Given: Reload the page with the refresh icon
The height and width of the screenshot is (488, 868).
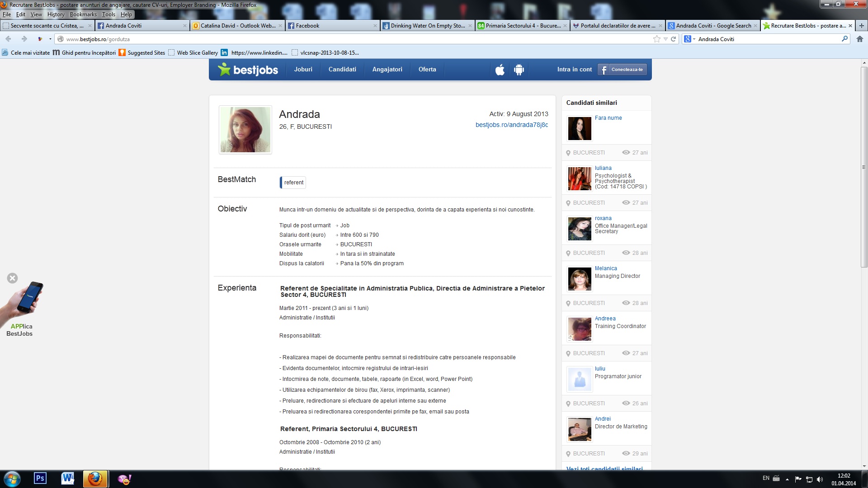Looking at the screenshot, I should click(x=673, y=39).
